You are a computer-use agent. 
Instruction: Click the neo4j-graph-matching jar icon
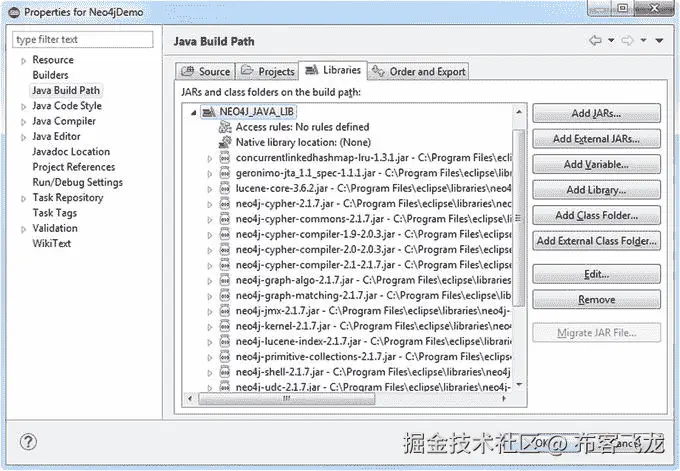pyautogui.click(x=225, y=295)
